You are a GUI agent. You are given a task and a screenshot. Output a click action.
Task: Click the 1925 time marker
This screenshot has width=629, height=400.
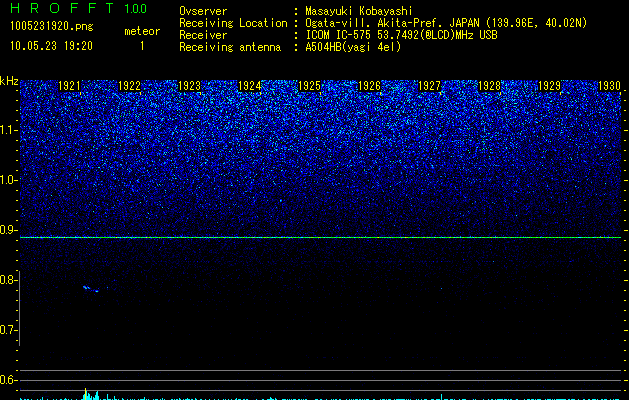(309, 86)
